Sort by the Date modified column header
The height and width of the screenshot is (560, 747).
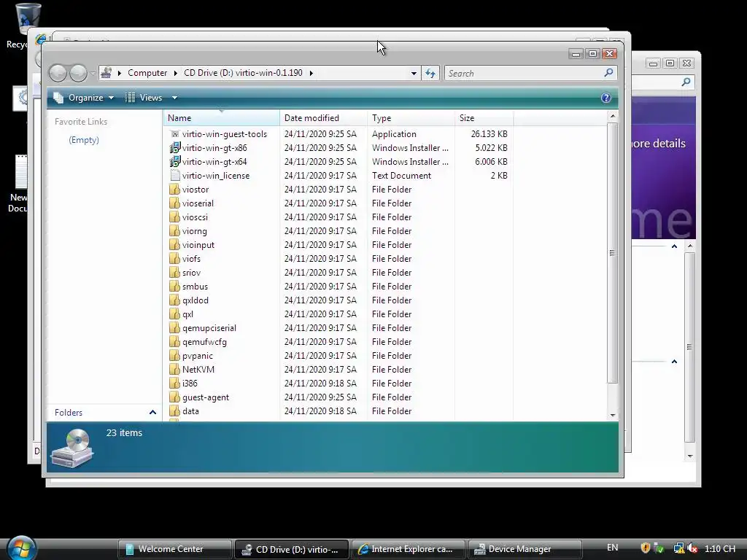[323, 117]
